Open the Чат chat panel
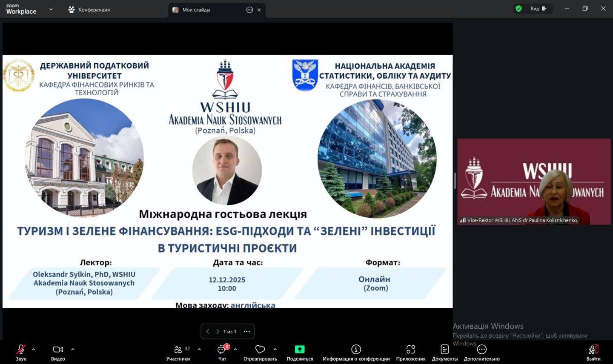 [x=222, y=350]
